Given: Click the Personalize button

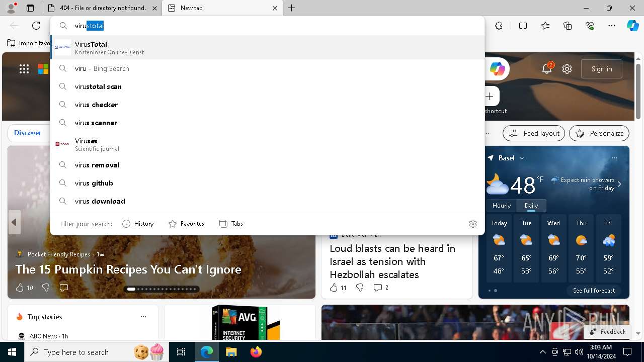Looking at the screenshot, I should tap(599, 133).
